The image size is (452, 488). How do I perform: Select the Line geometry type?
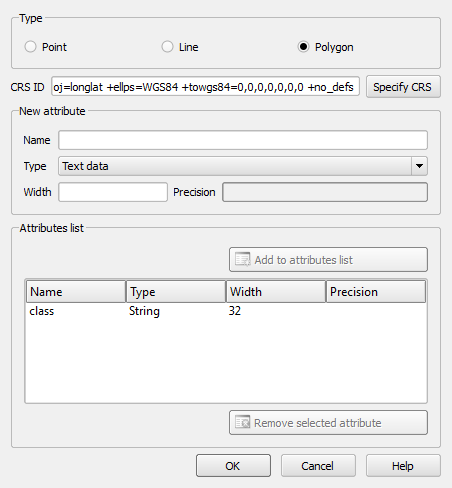[x=167, y=47]
